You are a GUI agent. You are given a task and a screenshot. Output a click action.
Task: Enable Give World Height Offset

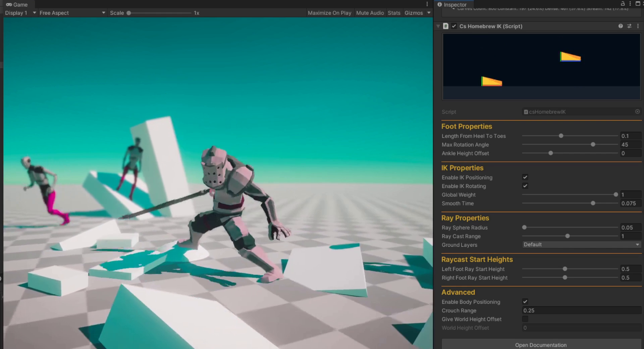(525, 319)
